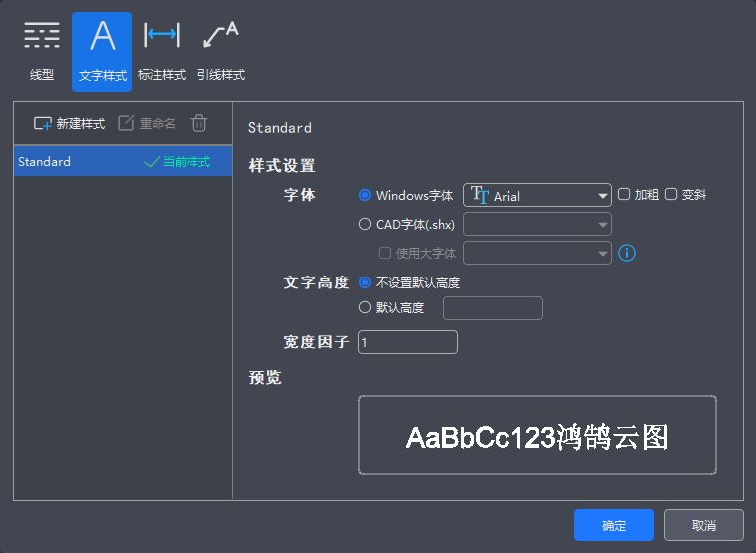Viewport: 756px width, 553px height.
Task: Click the blue info icon beside 大字体
Action: coord(627,253)
